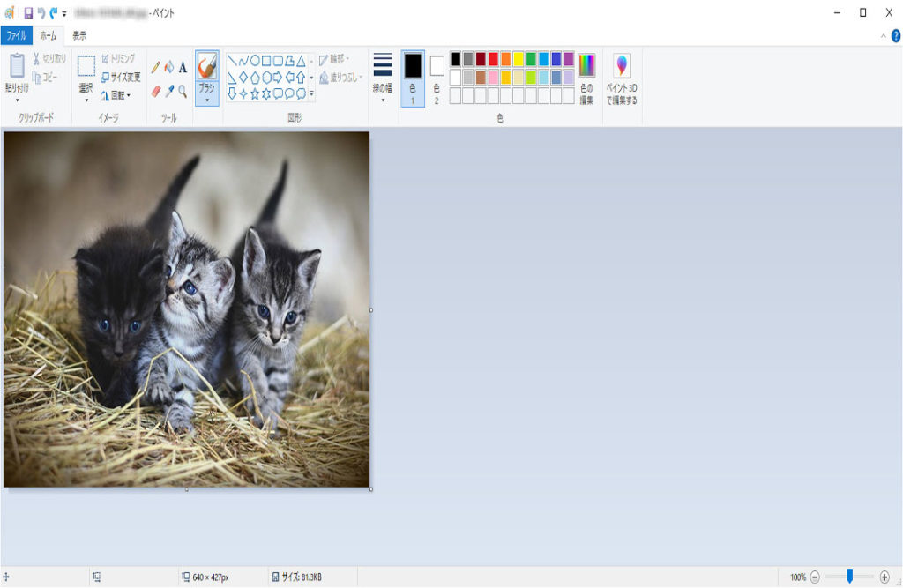
Task: Set Color 1 (色1) as active
Action: [412, 76]
